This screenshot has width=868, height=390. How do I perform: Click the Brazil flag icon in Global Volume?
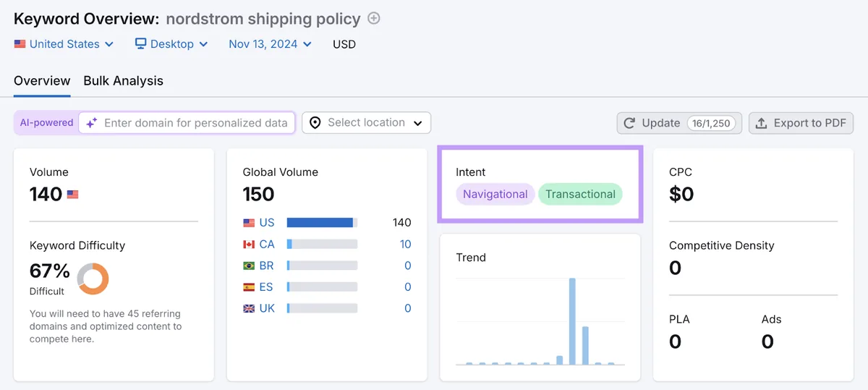[249, 266]
